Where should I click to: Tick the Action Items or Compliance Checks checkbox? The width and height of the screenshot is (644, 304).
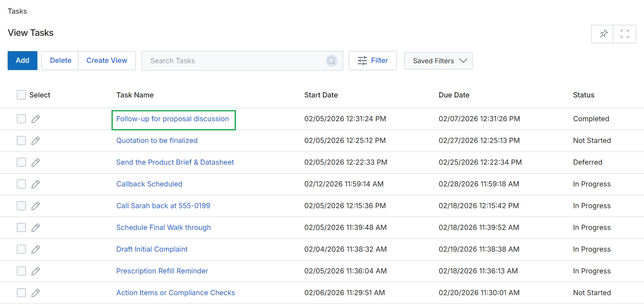(21, 293)
